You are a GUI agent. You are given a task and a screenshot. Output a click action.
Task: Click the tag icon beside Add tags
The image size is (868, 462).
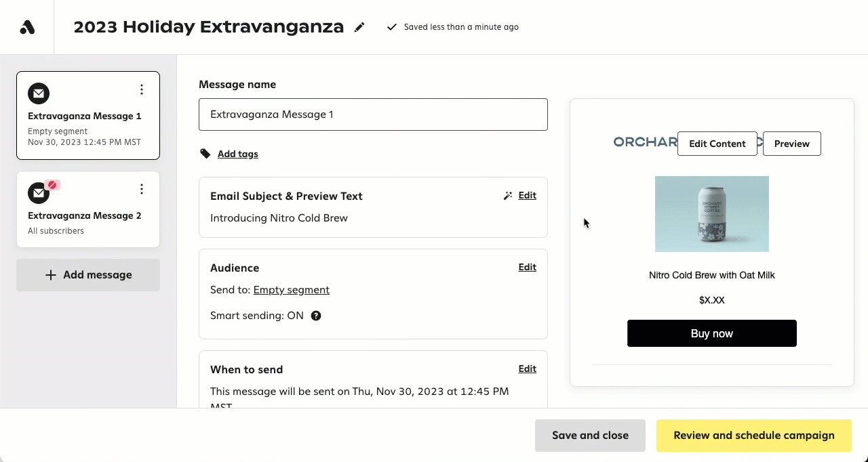[205, 153]
